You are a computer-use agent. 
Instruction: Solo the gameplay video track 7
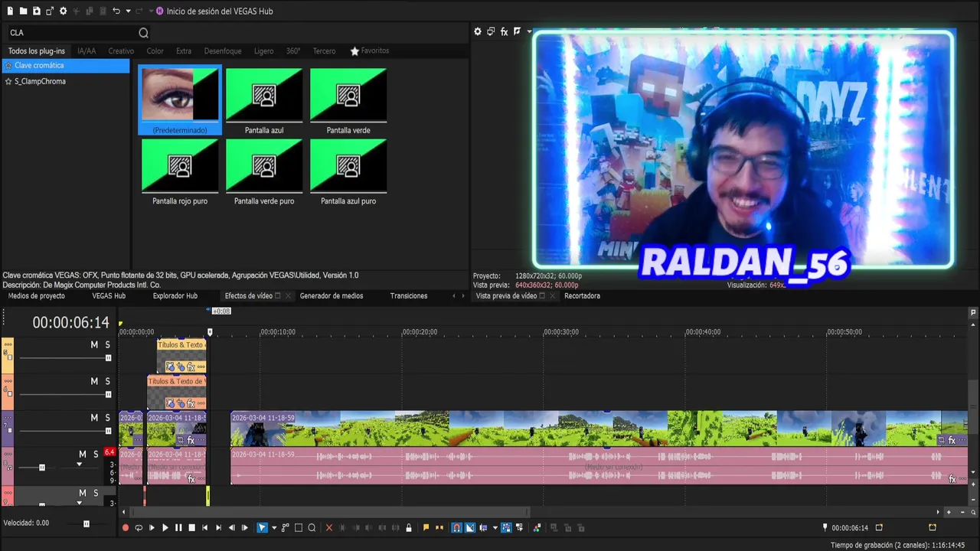tap(107, 418)
